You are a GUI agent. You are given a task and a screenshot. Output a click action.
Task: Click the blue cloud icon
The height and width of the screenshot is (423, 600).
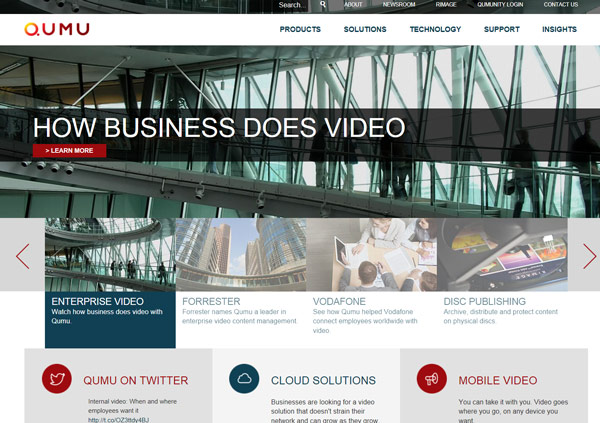tap(244, 379)
